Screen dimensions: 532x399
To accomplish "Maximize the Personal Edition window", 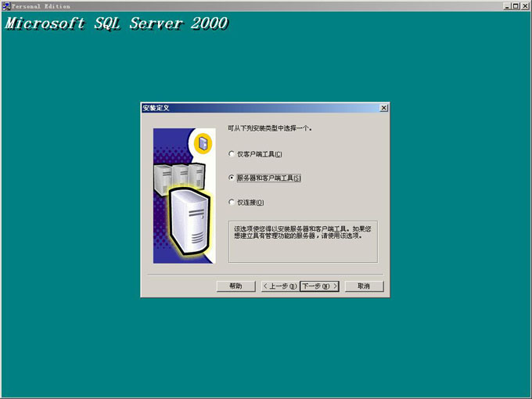I will [515, 6].
